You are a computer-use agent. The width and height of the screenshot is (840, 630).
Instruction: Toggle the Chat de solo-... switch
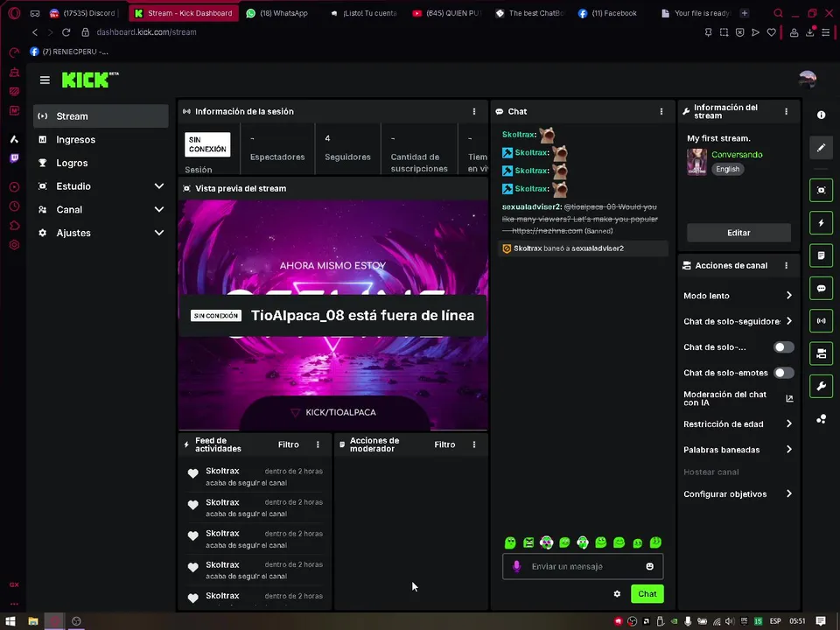pos(783,347)
